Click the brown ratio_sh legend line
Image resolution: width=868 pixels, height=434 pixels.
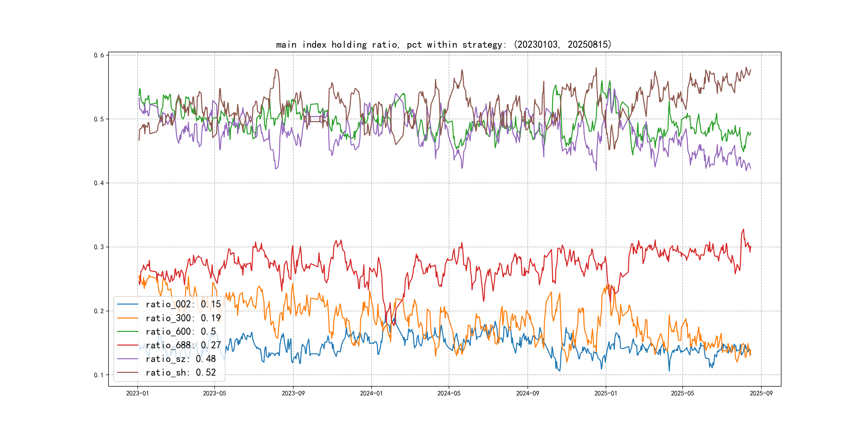pyautogui.click(x=127, y=372)
